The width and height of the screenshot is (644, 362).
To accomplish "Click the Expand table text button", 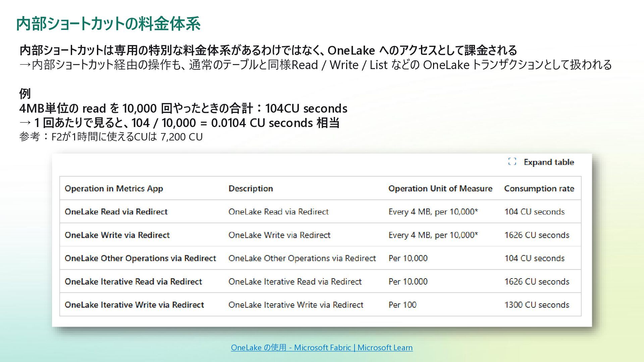I will click(x=549, y=162).
